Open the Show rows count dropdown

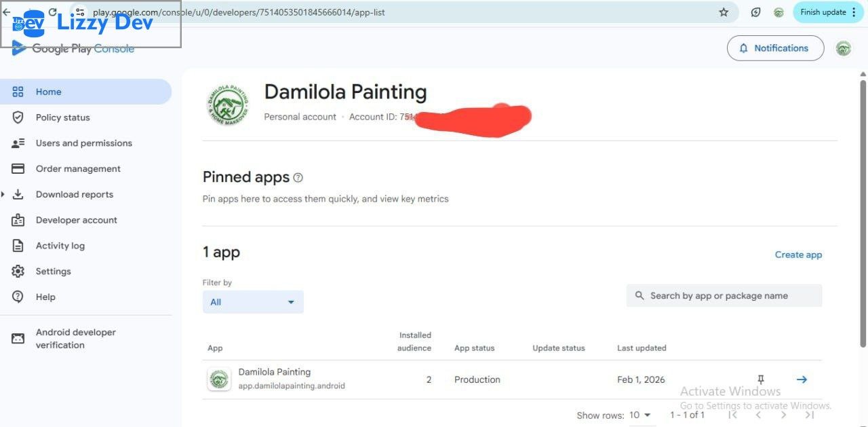click(x=640, y=415)
